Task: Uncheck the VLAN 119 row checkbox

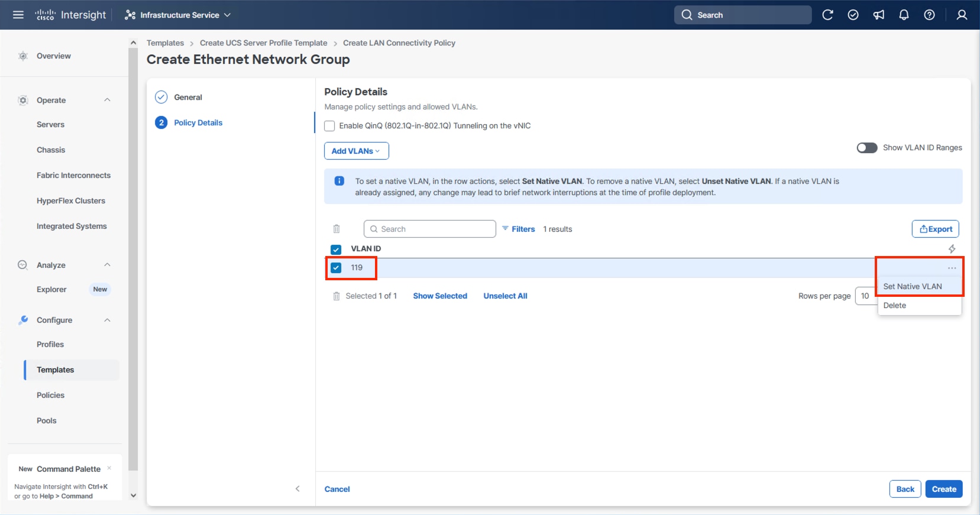Action: [x=336, y=268]
